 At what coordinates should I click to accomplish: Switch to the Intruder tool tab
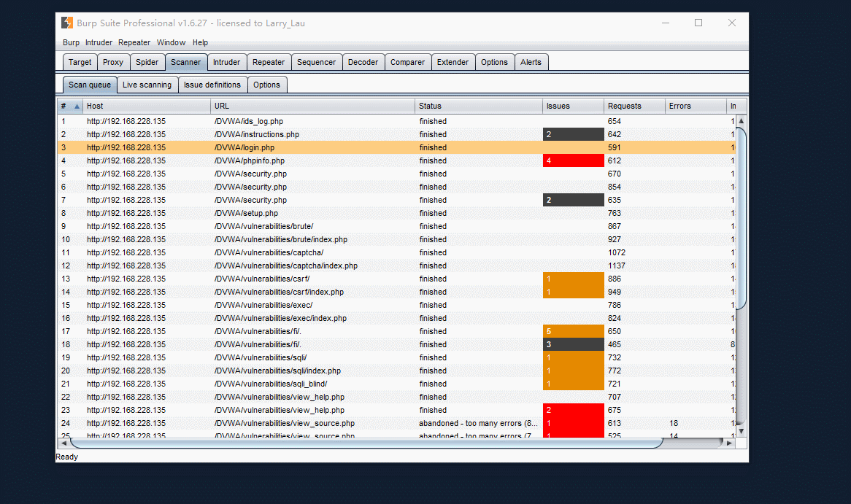pos(227,63)
